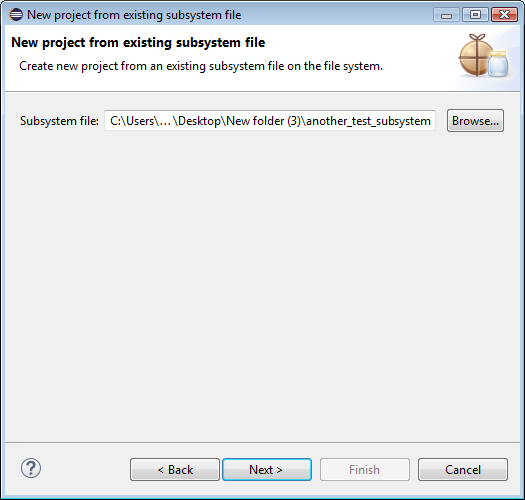Click the window title bar text
The height and width of the screenshot is (500, 525).
[x=134, y=15]
